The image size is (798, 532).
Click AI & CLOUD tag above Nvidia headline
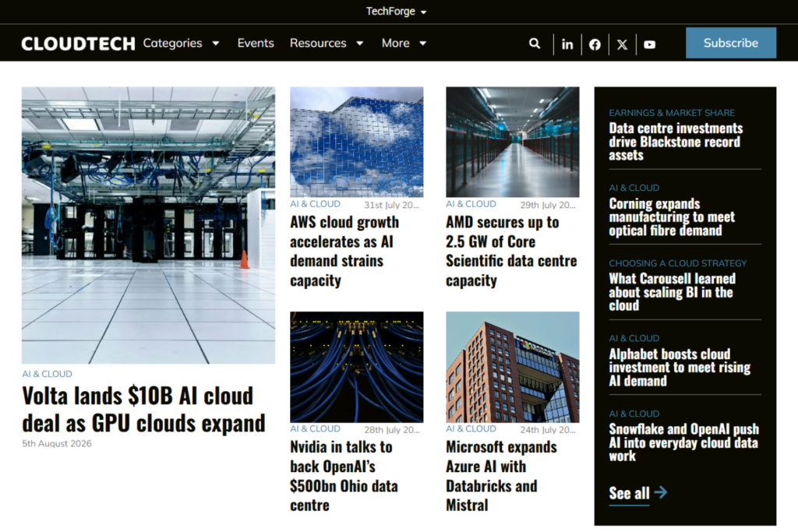click(x=315, y=428)
